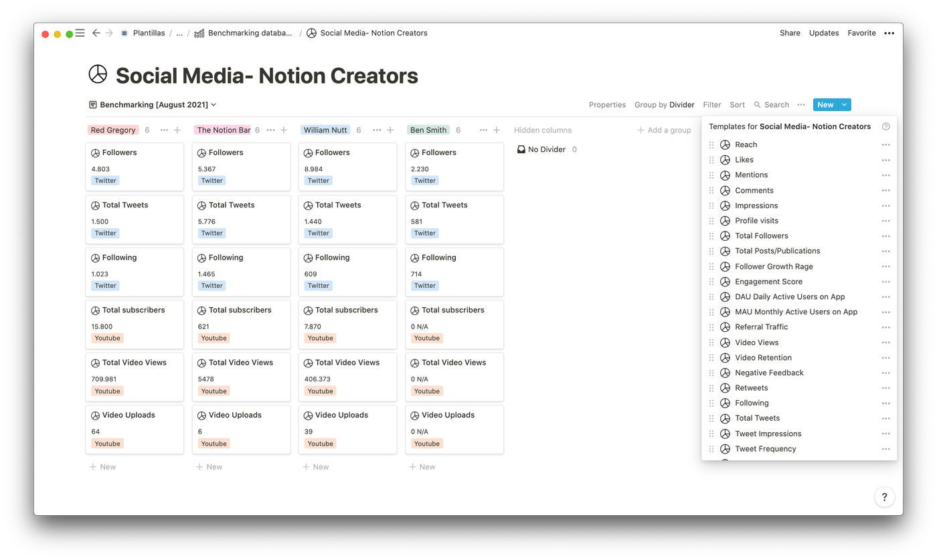Open the Updates panel

coord(824,33)
